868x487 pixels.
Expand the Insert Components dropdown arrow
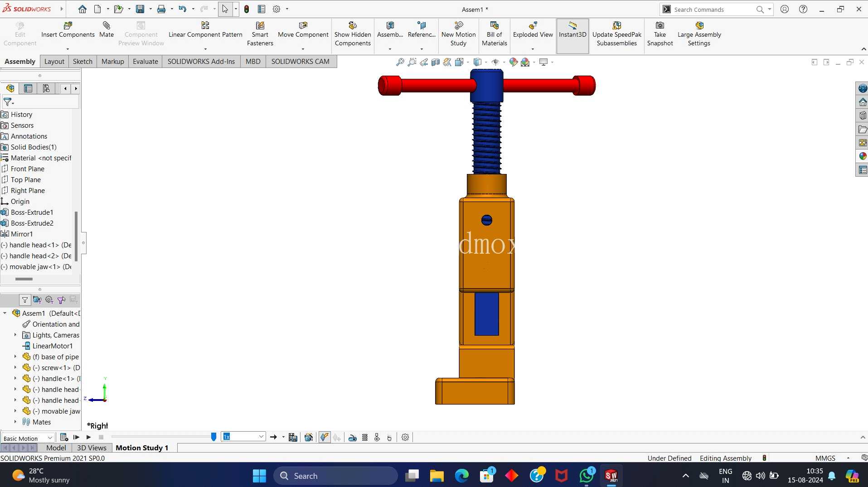coord(68,49)
